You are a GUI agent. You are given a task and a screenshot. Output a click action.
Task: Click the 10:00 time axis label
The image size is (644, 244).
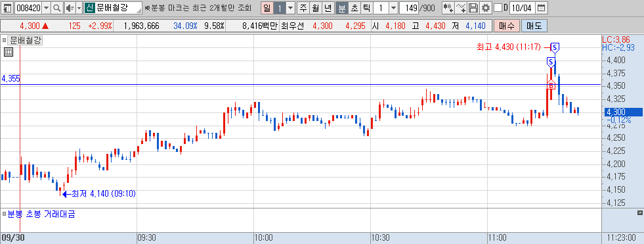coord(263,237)
